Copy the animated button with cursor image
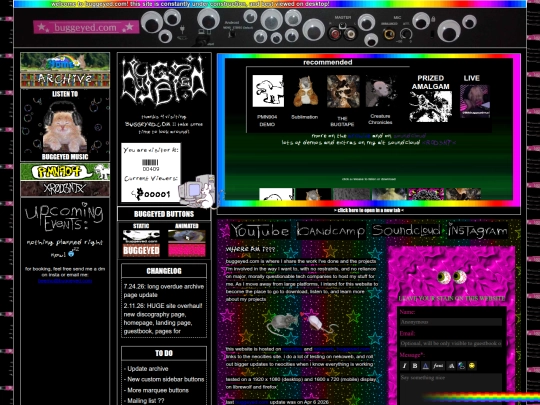The width and height of the screenshot is (540, 405). pos(187,236)
